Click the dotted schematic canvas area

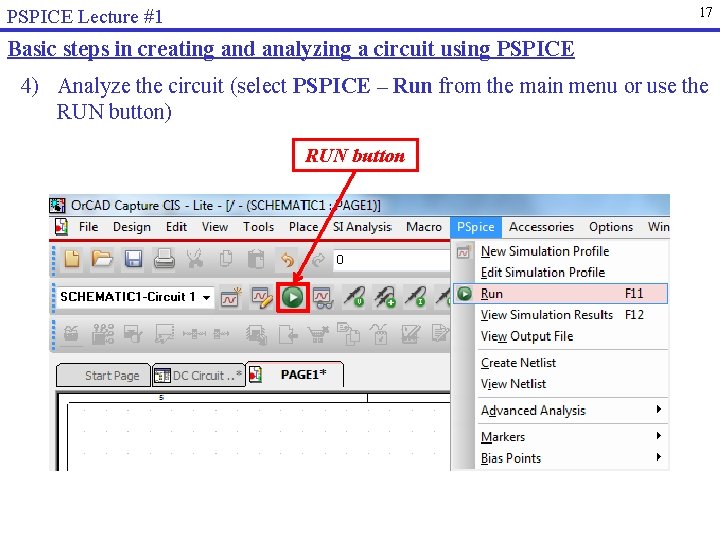tap(259, 436)
